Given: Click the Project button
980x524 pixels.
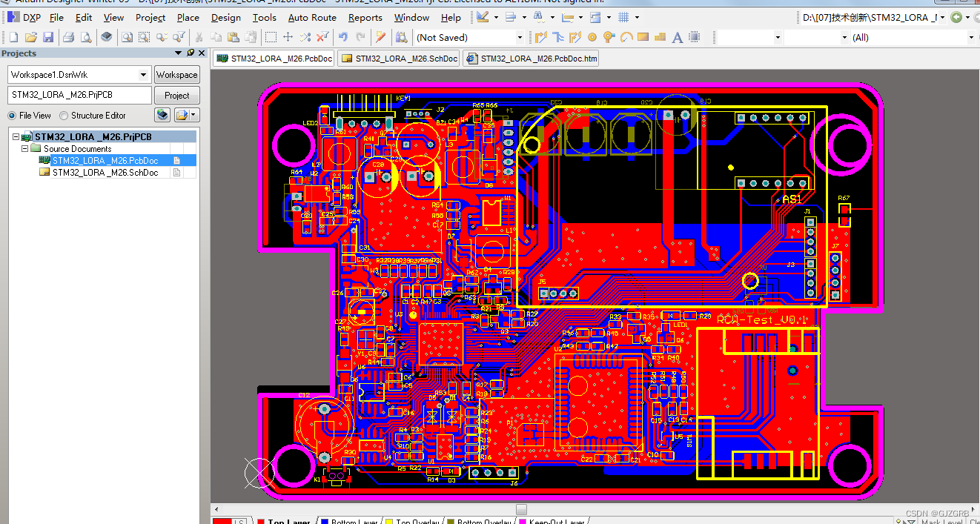Looking at the screenshot, I should pyautogui.click(x=176, y=95).
